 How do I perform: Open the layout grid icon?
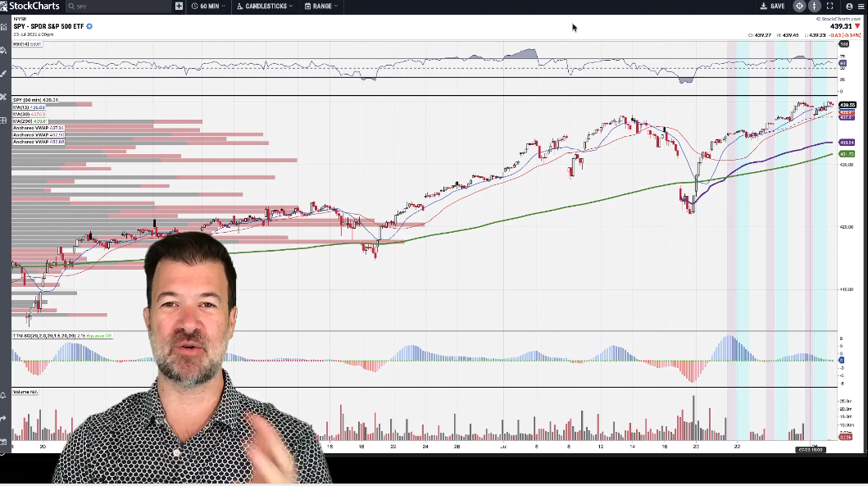[4, 120]
